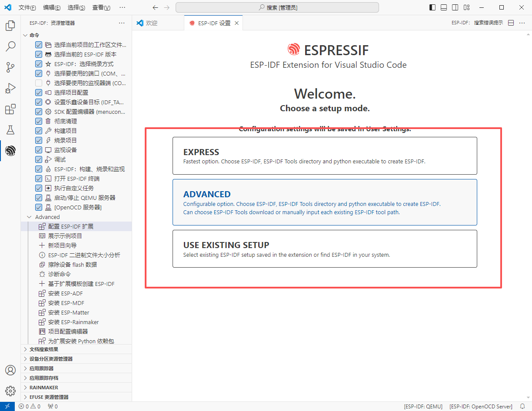Image resolution: width=532 pixels, height=411 pixels.
Task: Toggle checkbox for ESP-IDF：选择烧录方式
Action: [x=39, y=64]
